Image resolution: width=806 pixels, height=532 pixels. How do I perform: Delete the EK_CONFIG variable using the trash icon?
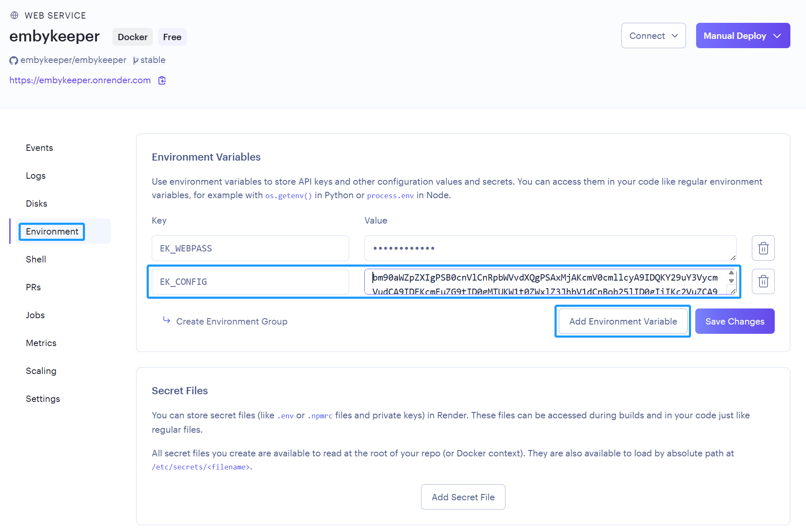pyautogui.click(x=763, y=281)
